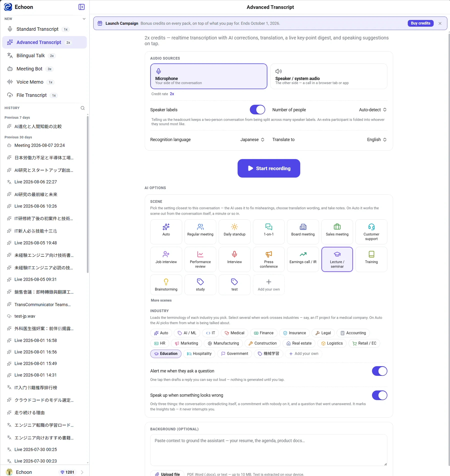Select the Press conference scene
Viewport: 450px width, 476px height.
269,259
